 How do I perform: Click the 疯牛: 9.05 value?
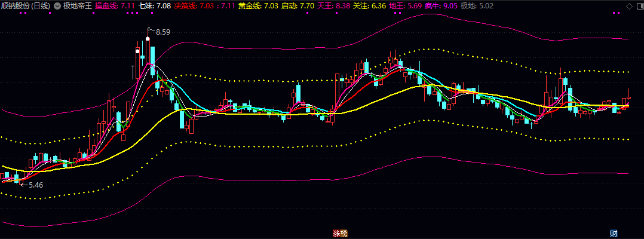tap(441, 6)
